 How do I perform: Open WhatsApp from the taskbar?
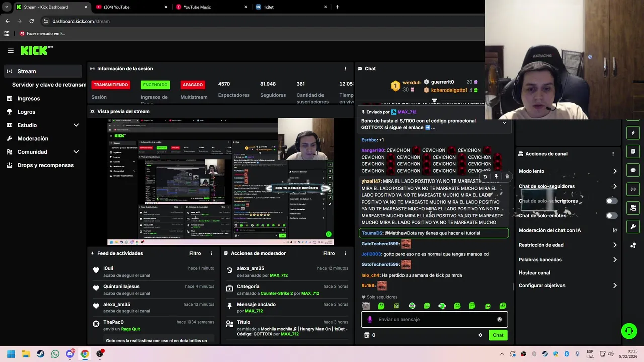point(55,354)
